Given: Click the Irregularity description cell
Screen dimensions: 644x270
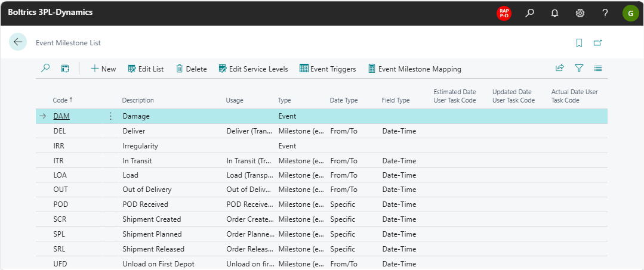Looking at the screenshot, I should (140, 145).
